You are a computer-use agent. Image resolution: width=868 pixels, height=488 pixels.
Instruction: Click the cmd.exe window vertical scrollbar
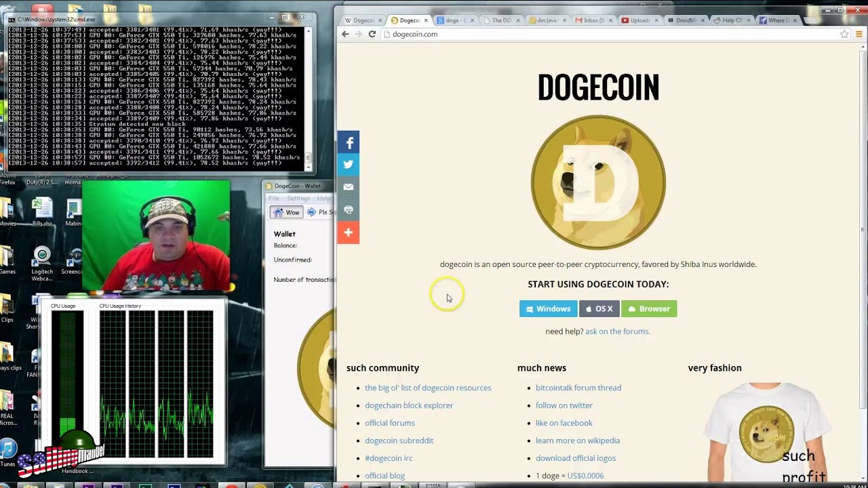coord(309,99)
